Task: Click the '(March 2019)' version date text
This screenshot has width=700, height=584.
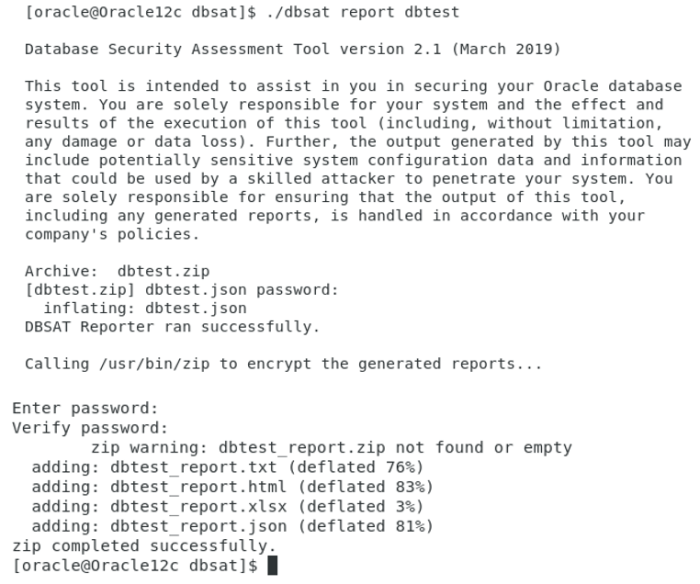Action: (506, 49)
